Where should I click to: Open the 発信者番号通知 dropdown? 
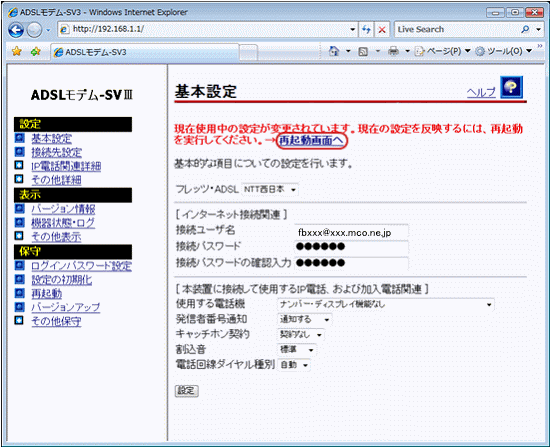tap(304, 319)
